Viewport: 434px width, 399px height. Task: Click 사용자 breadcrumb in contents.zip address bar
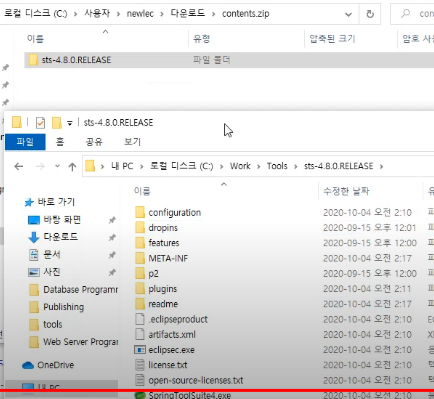coord(97,13)
